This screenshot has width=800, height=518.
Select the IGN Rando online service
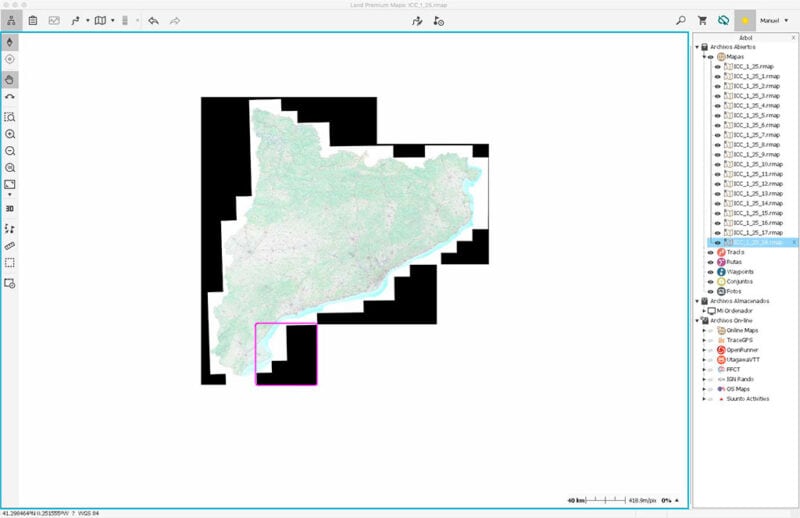pyautogui.click(x=740, y=379)
